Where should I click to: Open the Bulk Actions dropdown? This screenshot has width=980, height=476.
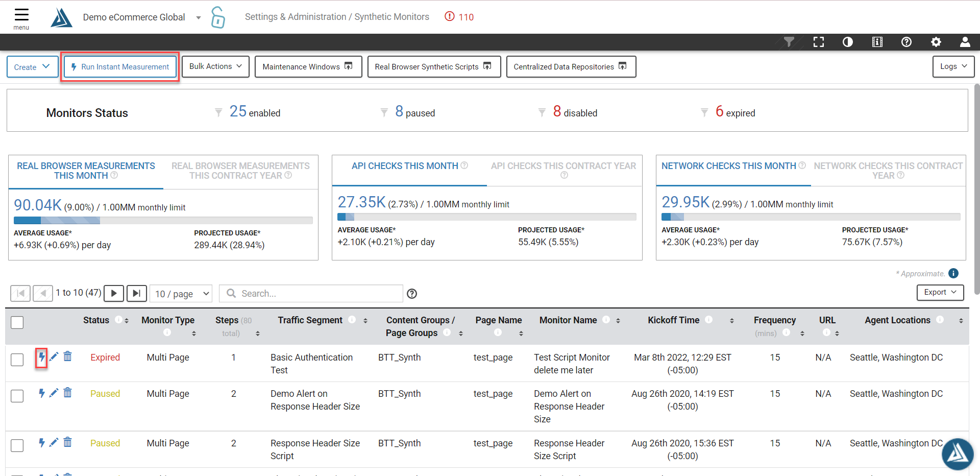click(215, 66)
